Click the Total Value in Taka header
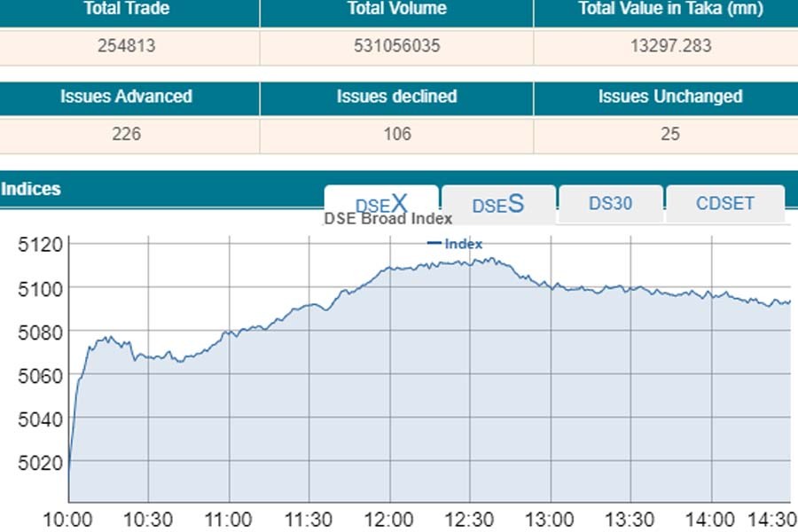Viewport: 798px width, 532px height. 670,9
